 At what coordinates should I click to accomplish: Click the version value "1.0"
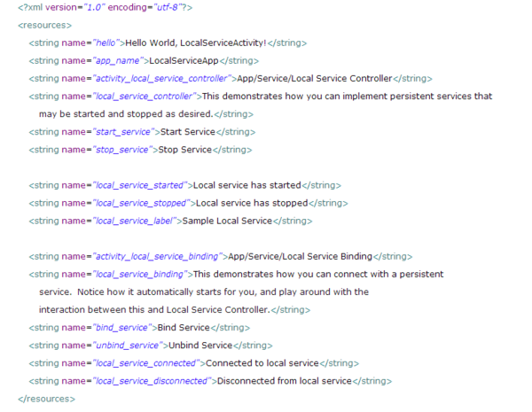[94, 7]
